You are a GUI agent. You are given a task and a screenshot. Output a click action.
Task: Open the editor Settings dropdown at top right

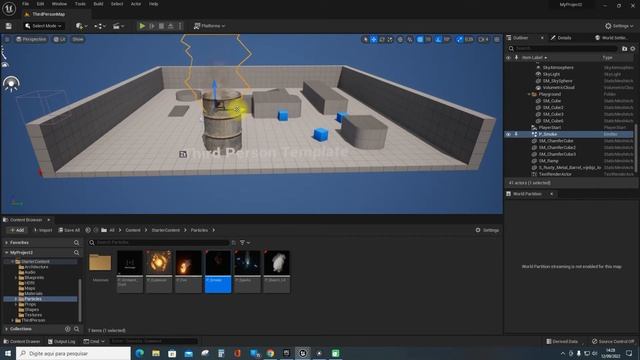pos(619,26)
